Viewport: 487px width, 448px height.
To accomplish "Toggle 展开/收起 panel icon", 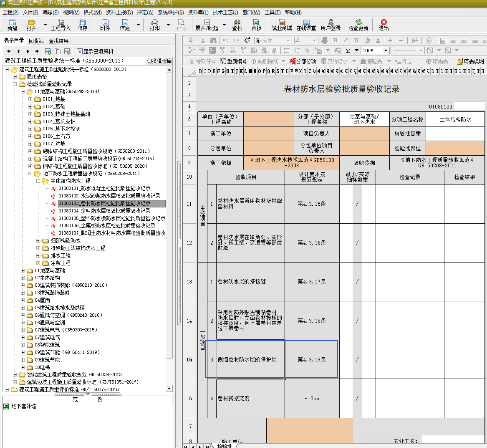I will (207, 25).
